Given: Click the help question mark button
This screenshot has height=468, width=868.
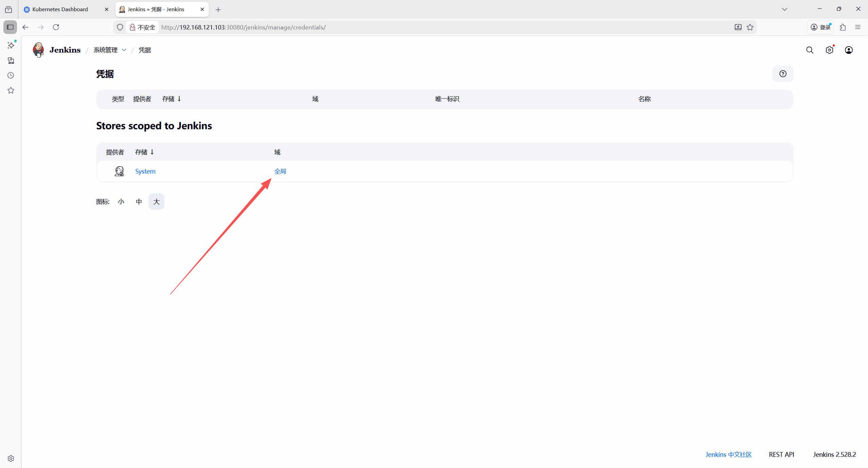Looking at the screenshot, I should click(x=783, y=74).
